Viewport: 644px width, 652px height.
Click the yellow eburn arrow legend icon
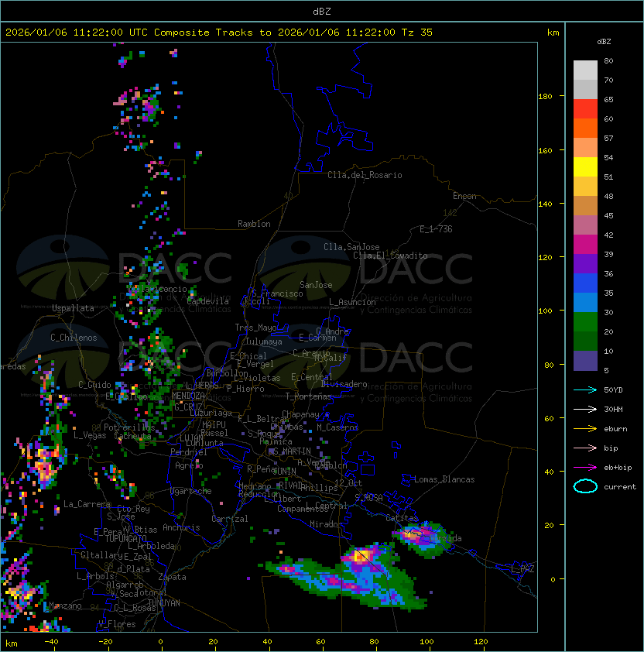pos(585,429)
